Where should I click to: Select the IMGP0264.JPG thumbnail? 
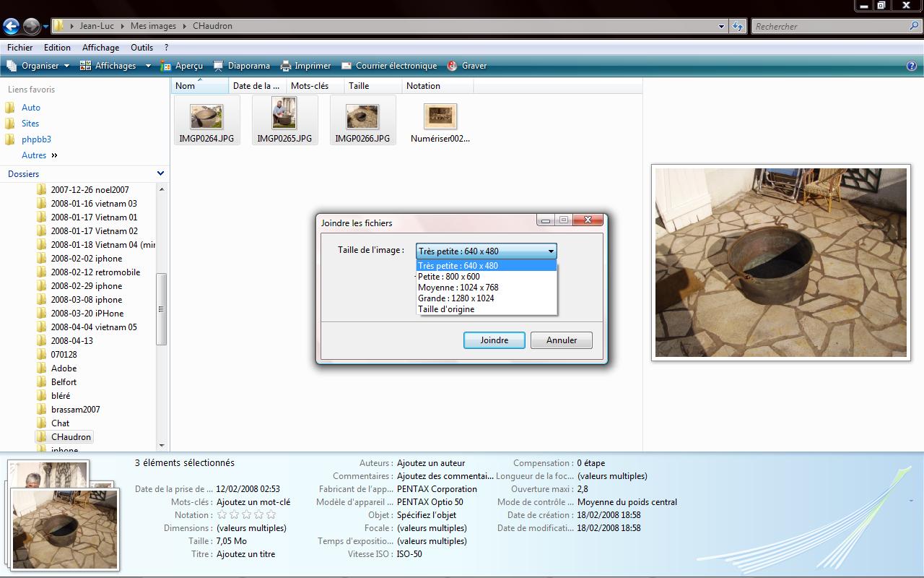206,121
